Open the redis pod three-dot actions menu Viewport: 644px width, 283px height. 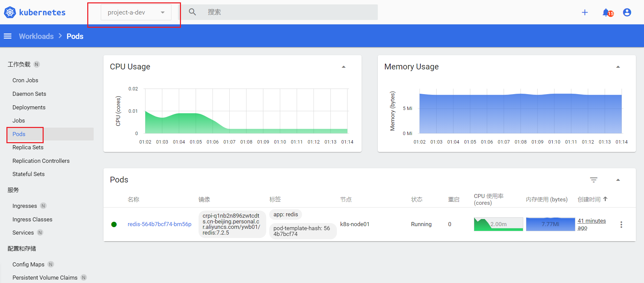(621, 224)
